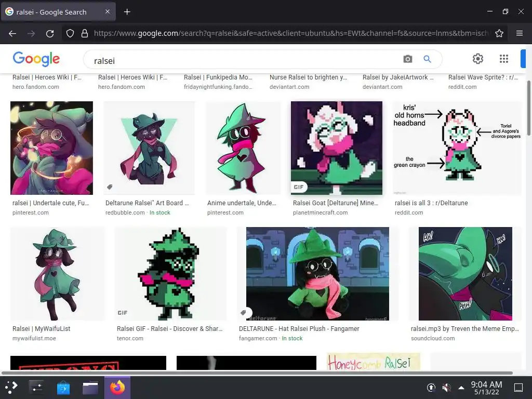Open Google quick settings gear
532x399 pixels.
[x=478, y=59]
